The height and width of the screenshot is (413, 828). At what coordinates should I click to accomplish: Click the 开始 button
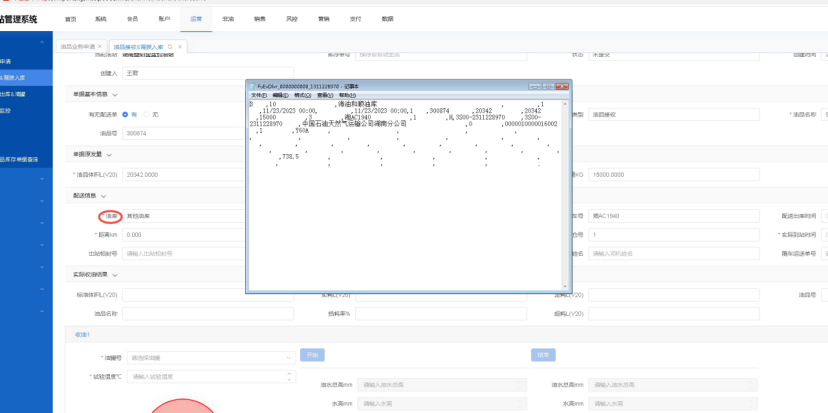click(x=312, y=355)
